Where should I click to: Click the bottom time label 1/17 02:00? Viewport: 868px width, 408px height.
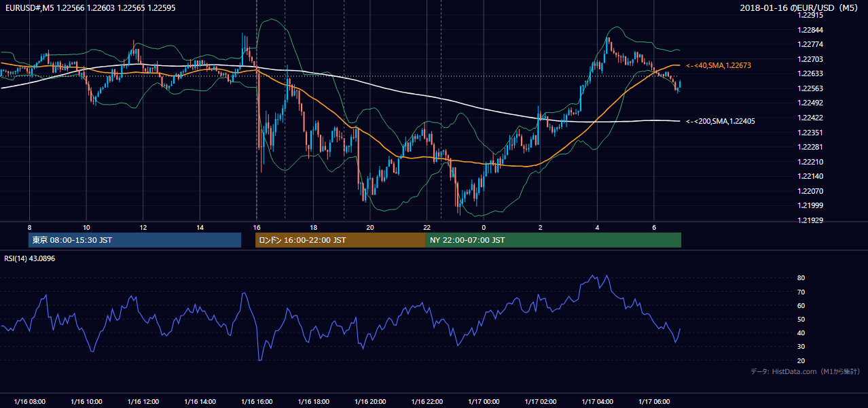pos(541,402)
